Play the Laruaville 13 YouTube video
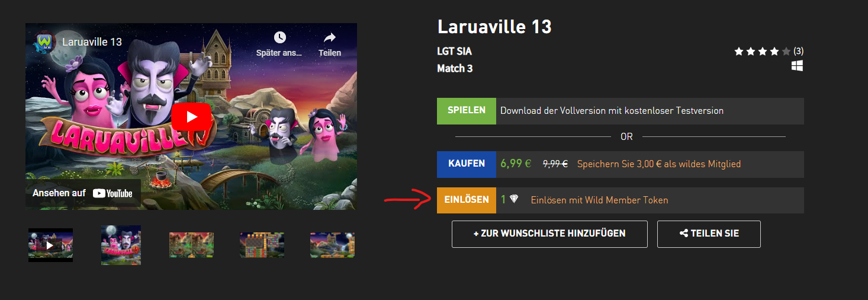This screenshot has height=300, width=868. coord(191,117)
